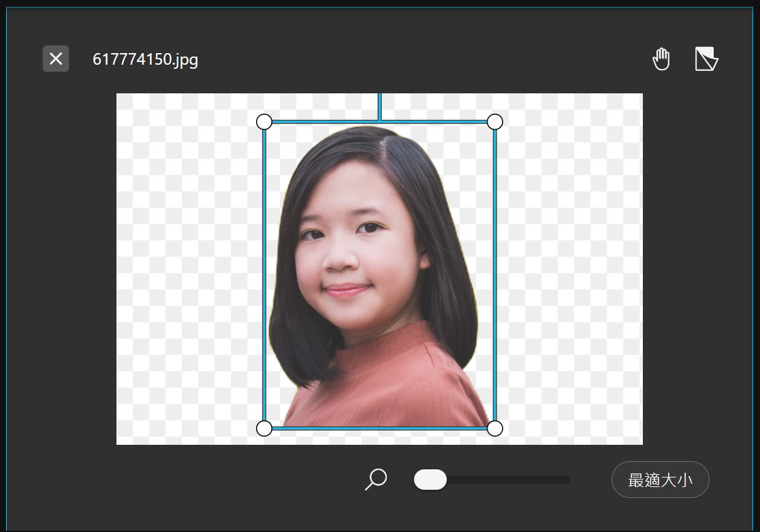Image resolution: width=760 pixels, height=532 pixels.
Task: Close the 617774150.jpg preview
Action: 56,59
